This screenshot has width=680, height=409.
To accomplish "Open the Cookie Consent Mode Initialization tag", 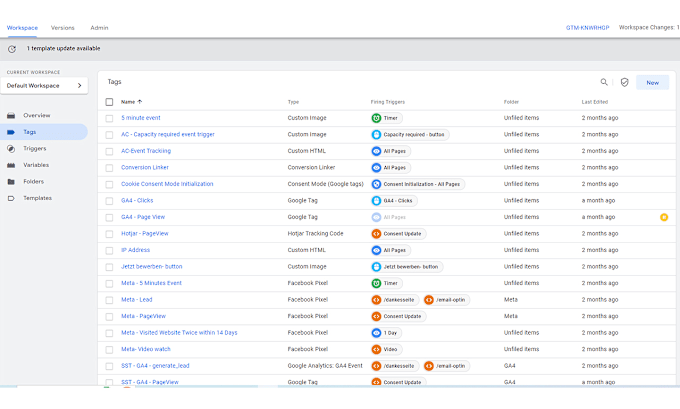I will pyautogui.click(x=167, y=184).
